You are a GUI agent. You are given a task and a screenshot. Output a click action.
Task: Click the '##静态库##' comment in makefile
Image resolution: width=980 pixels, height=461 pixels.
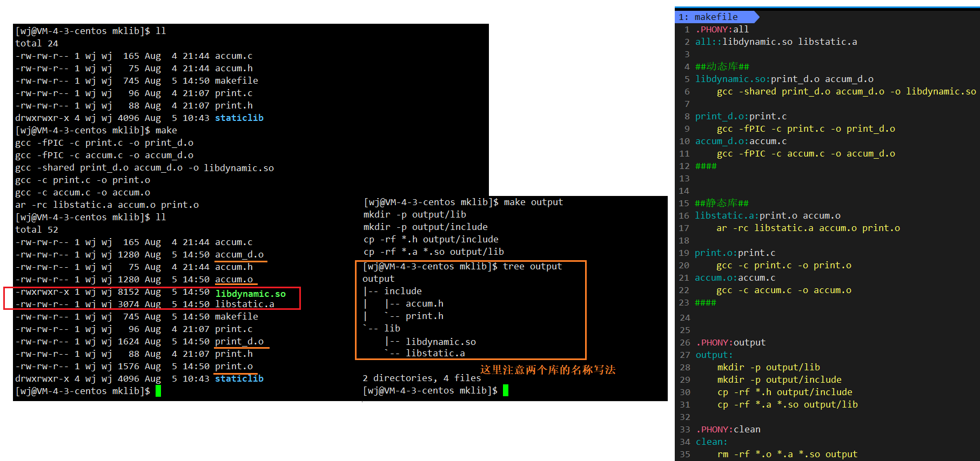721,203
